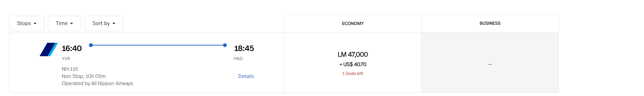Click the 1 Seats left warning
This screenshot has height=96, width=644.
pos(353,73)
